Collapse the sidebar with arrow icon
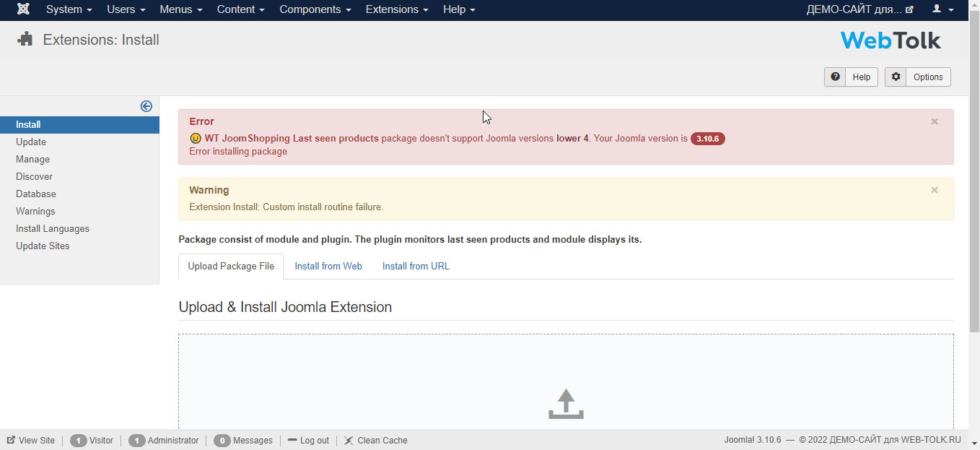980x450 pixels. (x=146, y=106)
